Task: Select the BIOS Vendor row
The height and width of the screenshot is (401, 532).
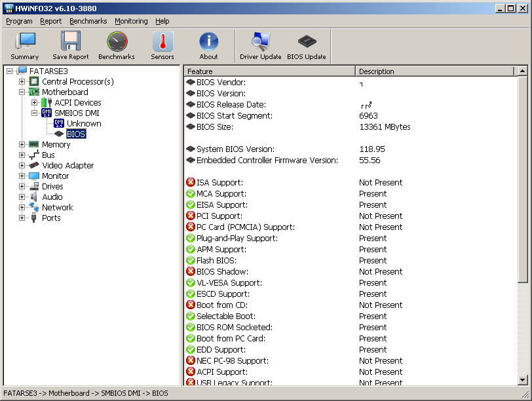Action: pyautogui.click(x=351, y=82)
